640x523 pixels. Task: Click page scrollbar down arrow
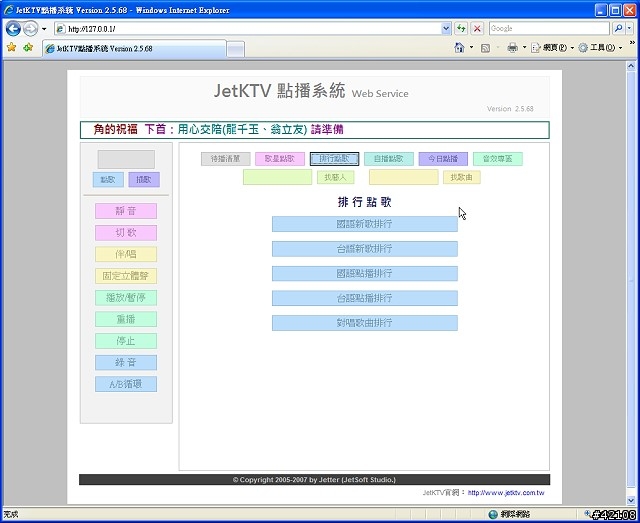(631, 501)
